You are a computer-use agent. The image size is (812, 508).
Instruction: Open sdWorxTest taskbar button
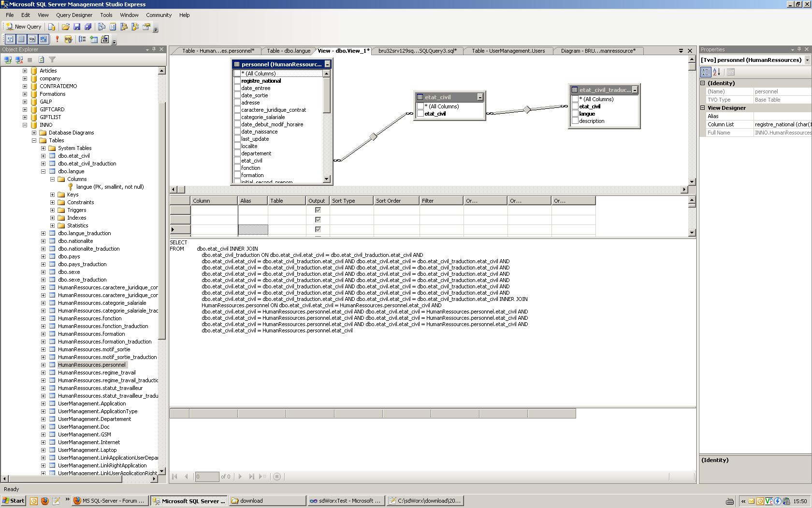pyautogui.click(x=346, y=501)
